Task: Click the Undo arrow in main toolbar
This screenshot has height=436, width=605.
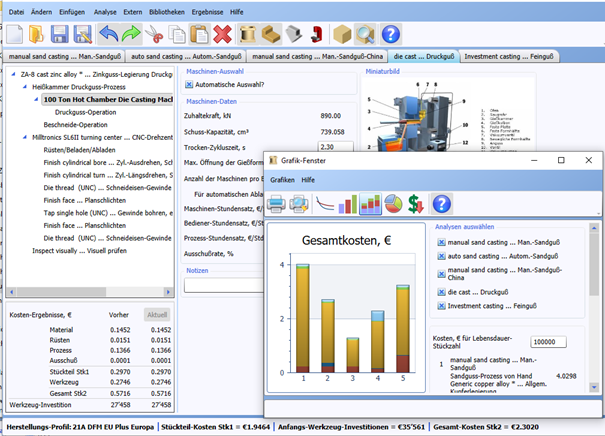Action: (x=107, y=34)
